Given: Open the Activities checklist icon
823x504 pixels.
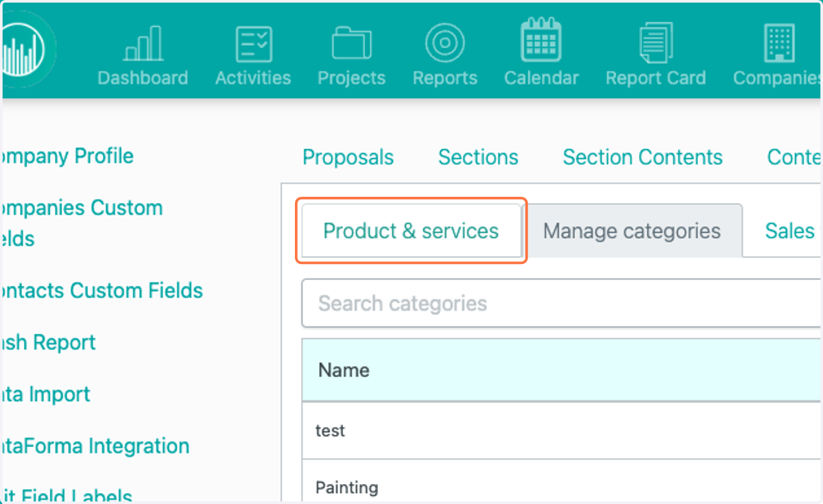Looking at the screenshot, I should [253, 44].
